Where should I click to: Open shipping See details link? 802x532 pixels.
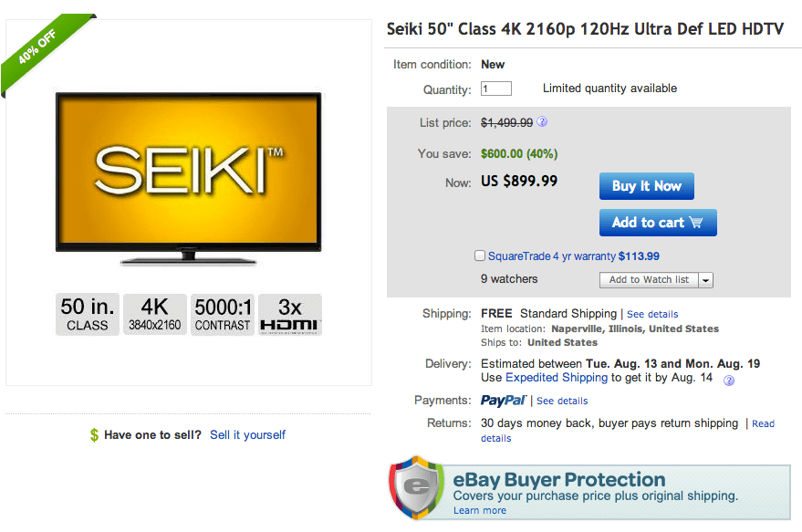pos(651,313)
